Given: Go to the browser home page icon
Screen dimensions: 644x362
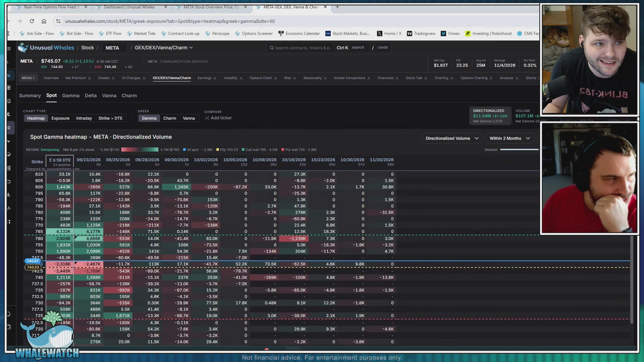Looking at the screenshot, I should coord(44,21).
